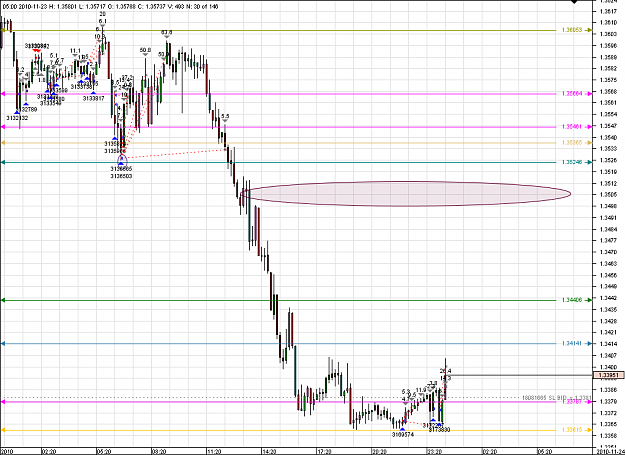
Task: Select trade ID label 3133817
Action: [x=94, y=98]
